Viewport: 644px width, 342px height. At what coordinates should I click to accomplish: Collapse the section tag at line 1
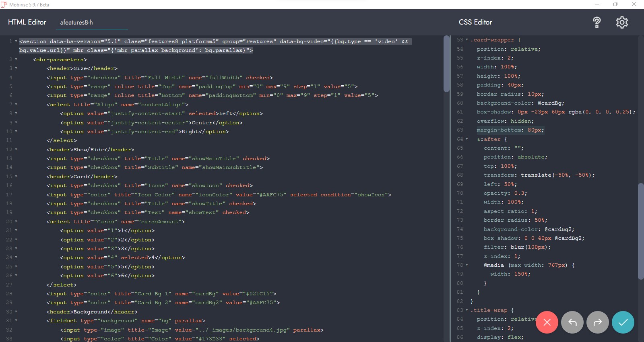[x=16, y=41]
